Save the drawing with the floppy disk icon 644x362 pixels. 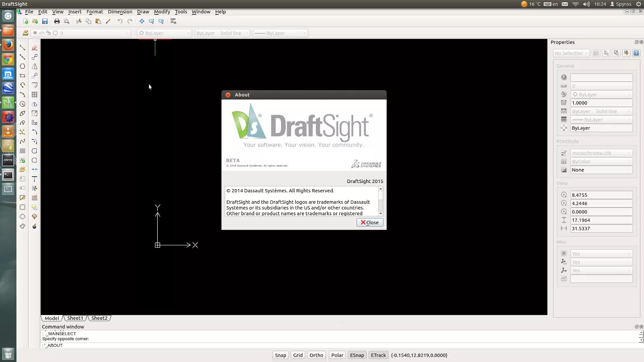coord(45,21)
